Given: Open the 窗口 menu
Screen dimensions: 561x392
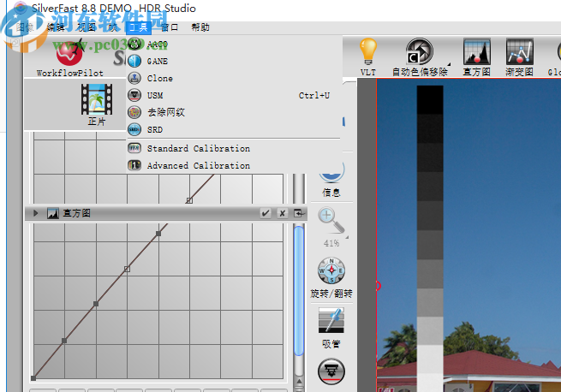Looking at the screenshot, I should tap(170, 27).
